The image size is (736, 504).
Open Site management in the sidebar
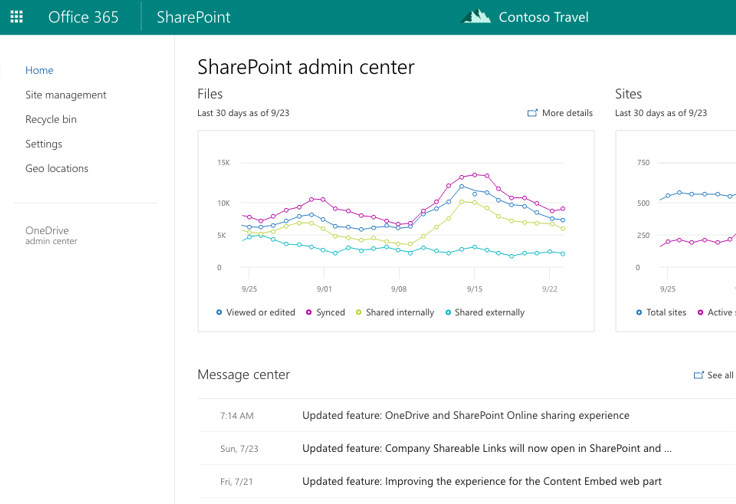coord(66,95)
